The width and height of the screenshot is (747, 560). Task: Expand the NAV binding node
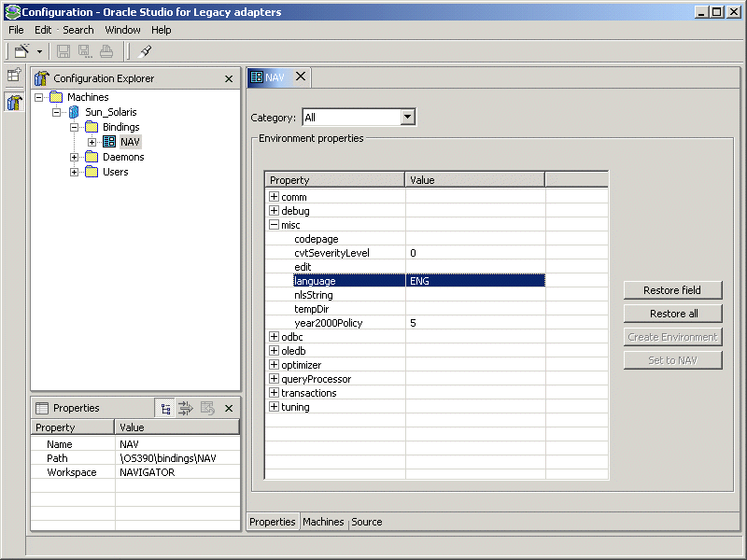point(92,142)
